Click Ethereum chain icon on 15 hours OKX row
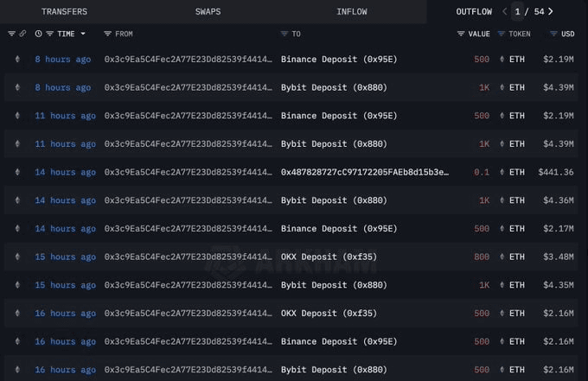Viewport: 588px width, 381px height. [x=17, y=257]
